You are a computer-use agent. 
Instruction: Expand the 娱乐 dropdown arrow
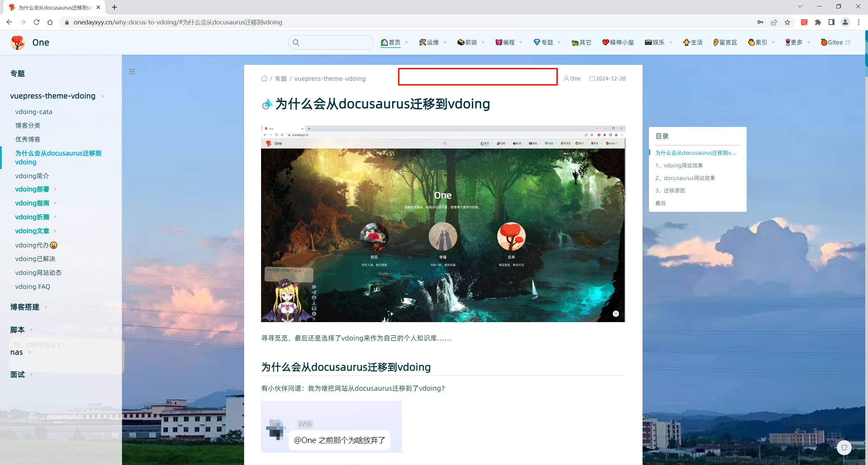671,43
